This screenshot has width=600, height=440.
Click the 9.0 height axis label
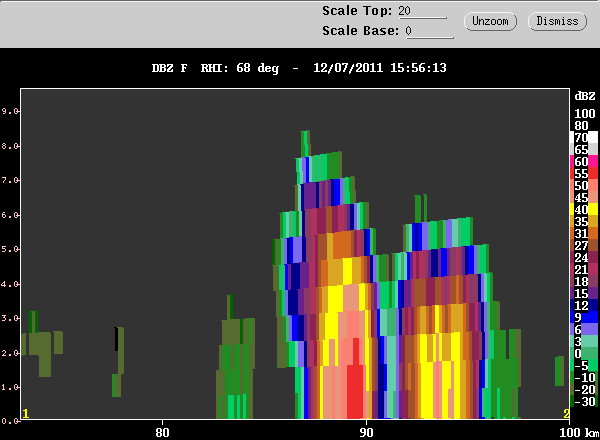[x=10, y=111]
